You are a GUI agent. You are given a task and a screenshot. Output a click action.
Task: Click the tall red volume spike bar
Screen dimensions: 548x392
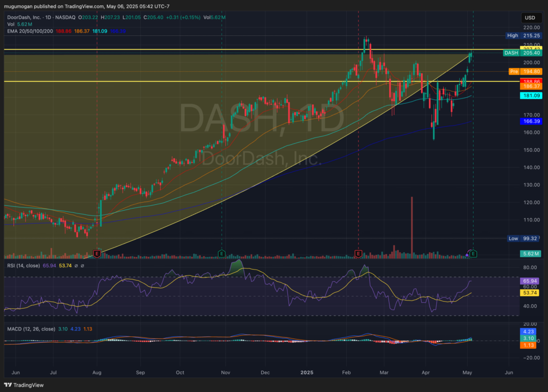(412, 227)
